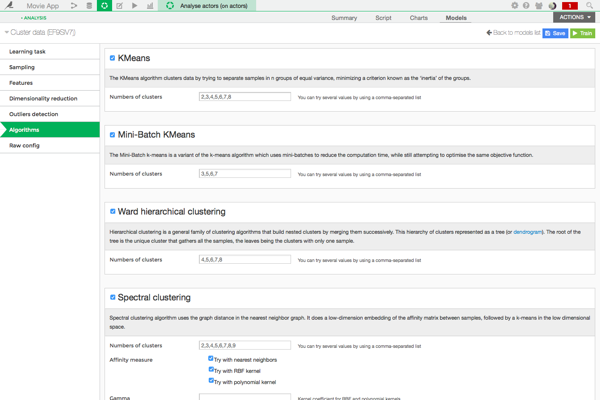The height and width of the screenshot is (400, 600).
Task: Uncheck Mini-Batch KMeans algorithm
Action: [112, 134]
